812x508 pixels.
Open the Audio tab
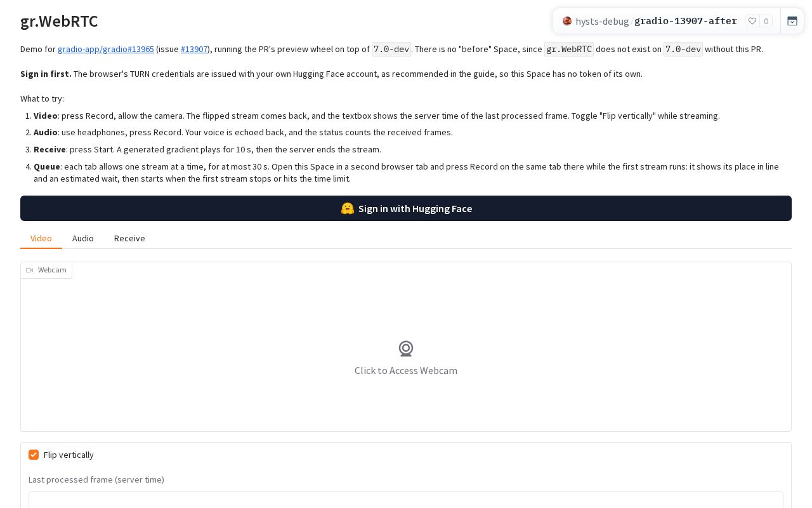point(83,238)
